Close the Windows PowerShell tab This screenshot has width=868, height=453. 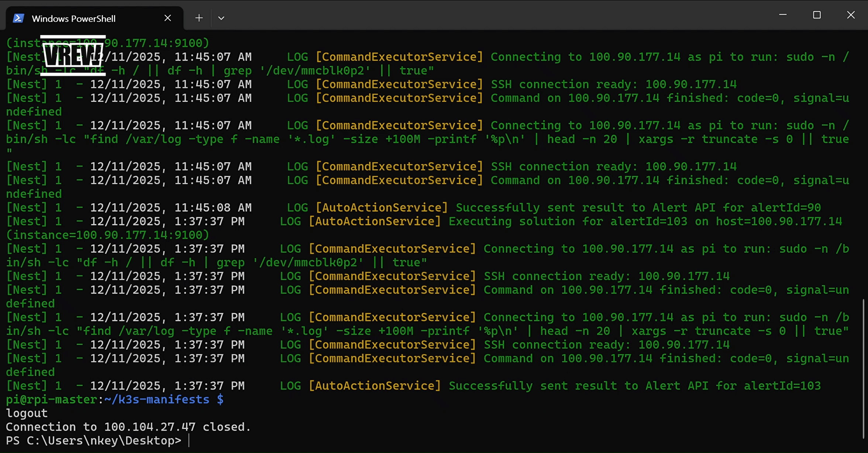click(x=168, y=18)
